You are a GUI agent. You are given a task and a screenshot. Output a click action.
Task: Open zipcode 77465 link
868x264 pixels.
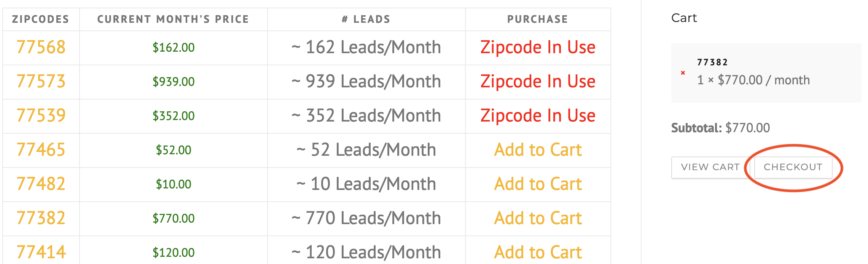[41, 150]
